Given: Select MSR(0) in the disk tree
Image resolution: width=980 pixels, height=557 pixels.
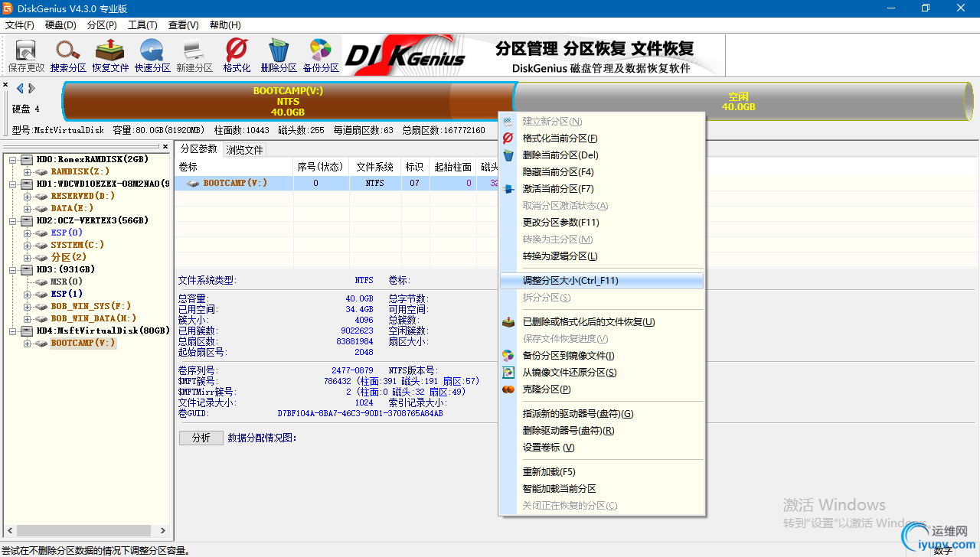Looking at the screenshot, I should click(x=67, y=282).
